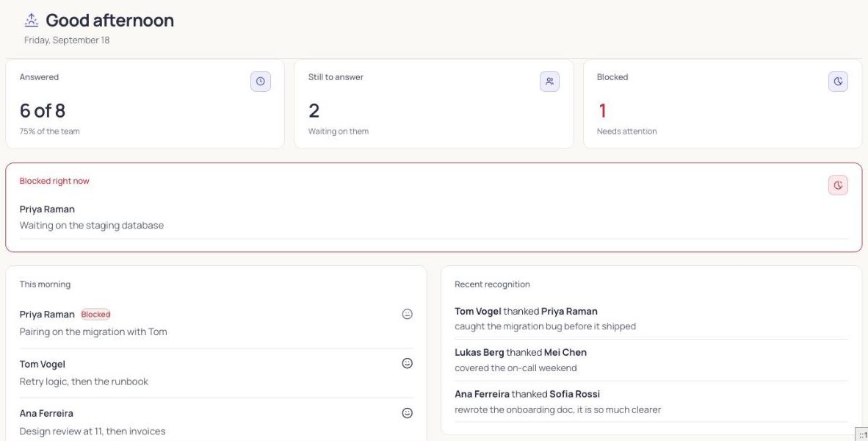Image resolution: width=868 pixels, height=441 pixels.
Task: Open "Pairing on the migration with Tom" update
Action: (93, 332)
